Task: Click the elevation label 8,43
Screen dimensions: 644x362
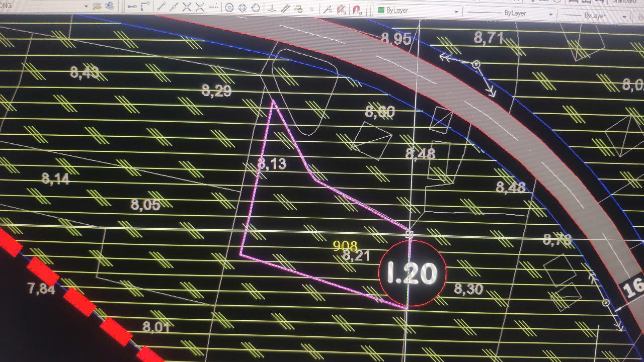Action: [x=85, y=72]
